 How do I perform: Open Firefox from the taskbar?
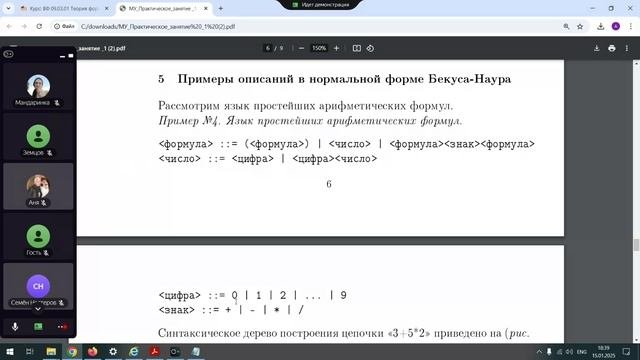pyautogui.click(x=93, y=351)
